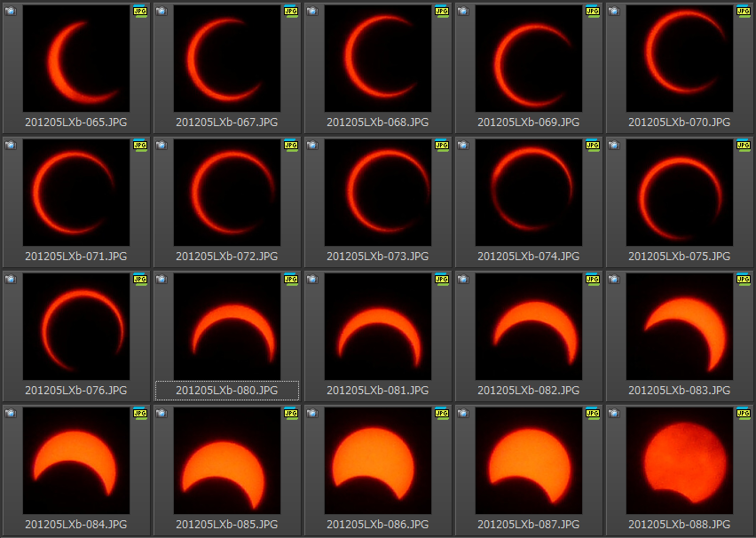Click the camera icon on 201205LXb-065.JPG
The width and height of the screenshot is (756, 538).
pos(11,11)
